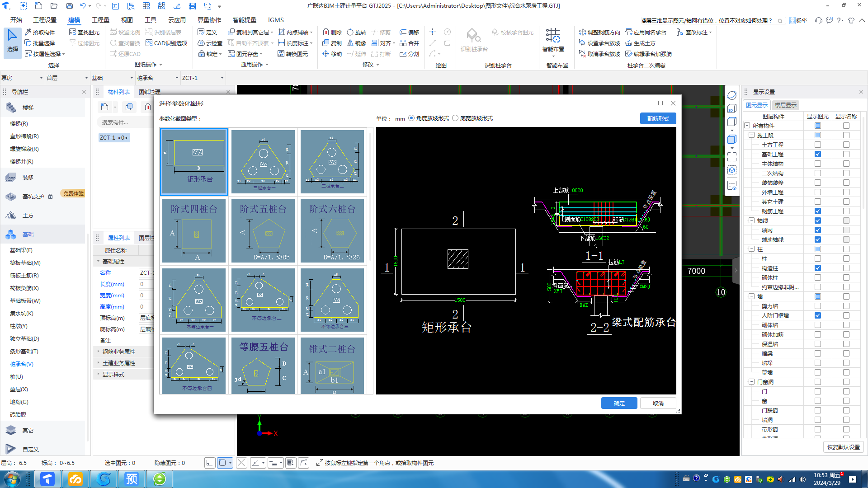Click 生成土方 generate earthwork
Viewport: 868px width, 488px height.
(x=641, y=43)
